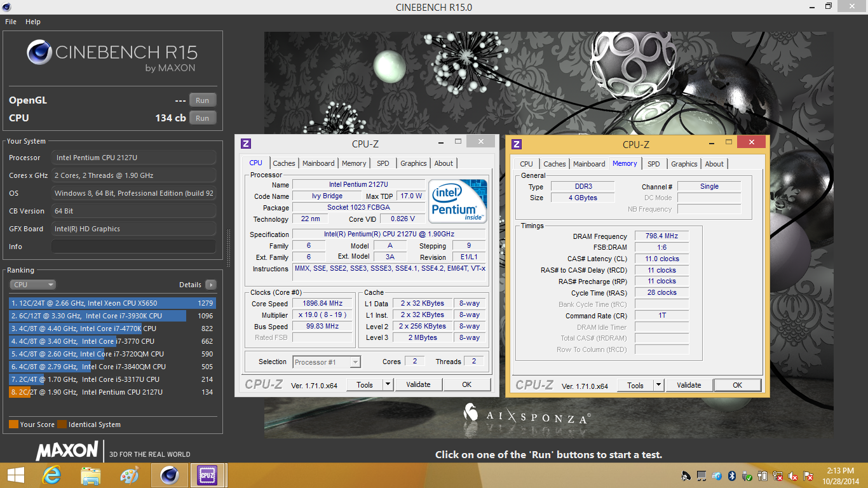This screenshot has width=868, height=488.
Task: Open the File menu
Action: tap(11, 22)
